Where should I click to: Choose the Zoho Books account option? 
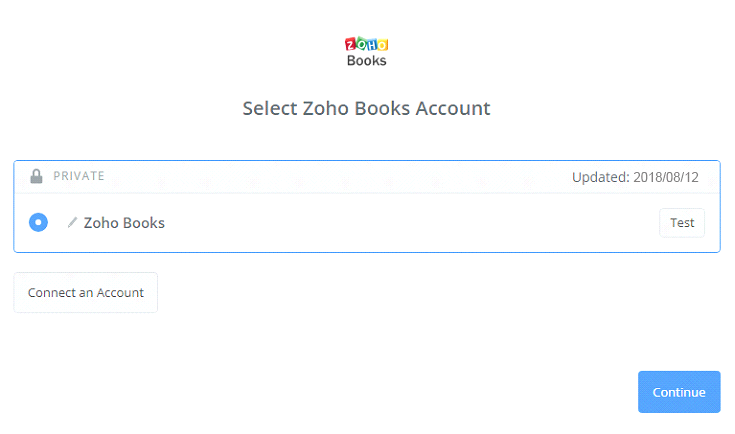point(38,222)
